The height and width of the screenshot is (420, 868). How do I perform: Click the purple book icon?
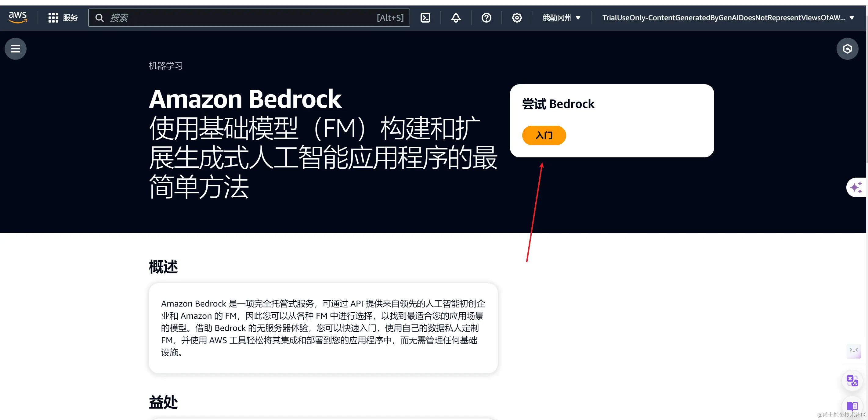(852, 406)
